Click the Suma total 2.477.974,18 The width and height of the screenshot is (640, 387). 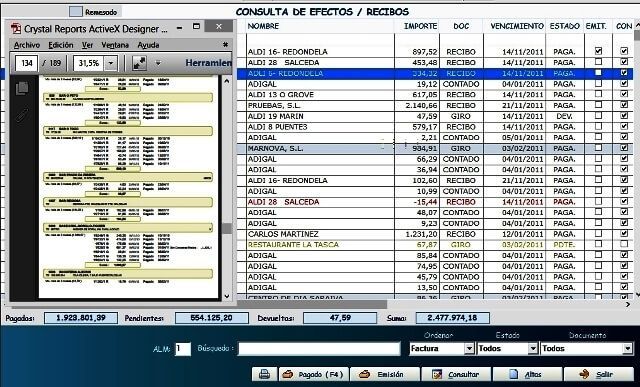pos(452,318)
